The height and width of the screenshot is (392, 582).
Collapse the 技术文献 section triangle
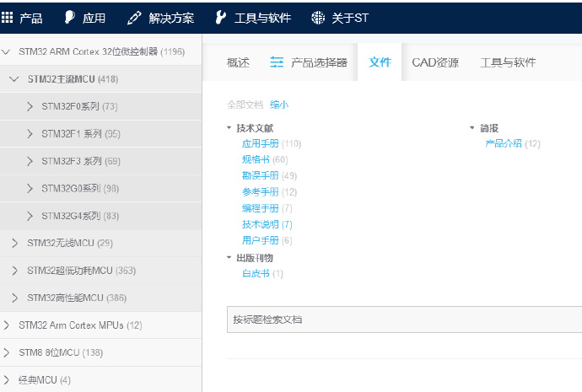point(229,127)
